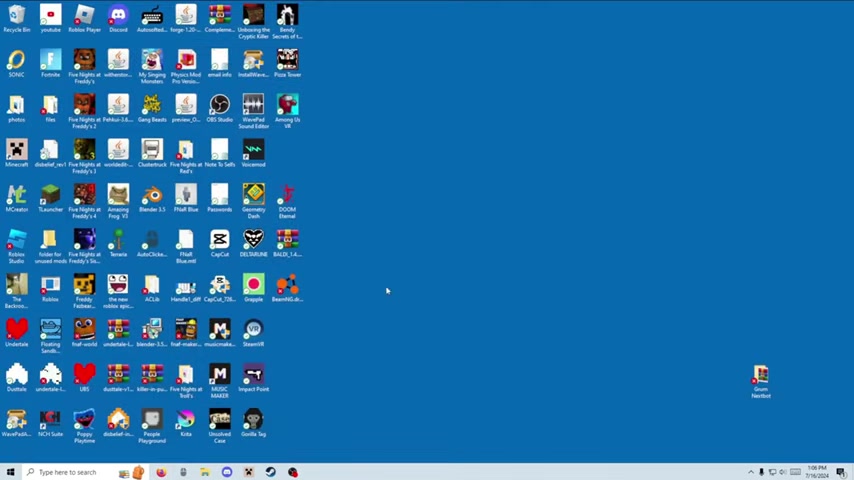Expand the hidden system tray icons

point(751,472)
